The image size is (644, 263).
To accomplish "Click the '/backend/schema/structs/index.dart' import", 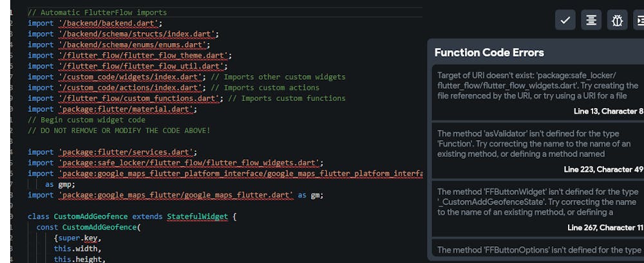I will coord(137,34).
